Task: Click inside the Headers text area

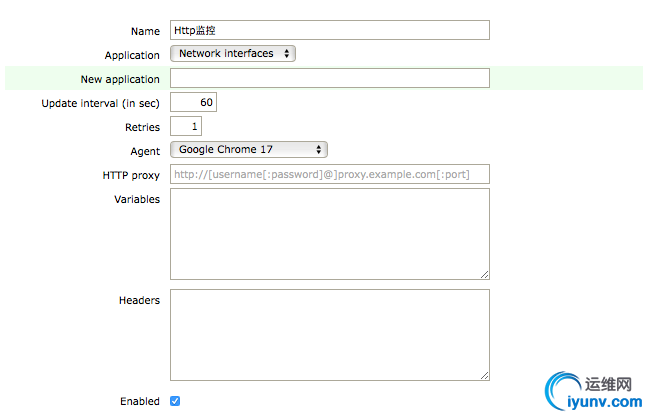Action: click(329, 334)
